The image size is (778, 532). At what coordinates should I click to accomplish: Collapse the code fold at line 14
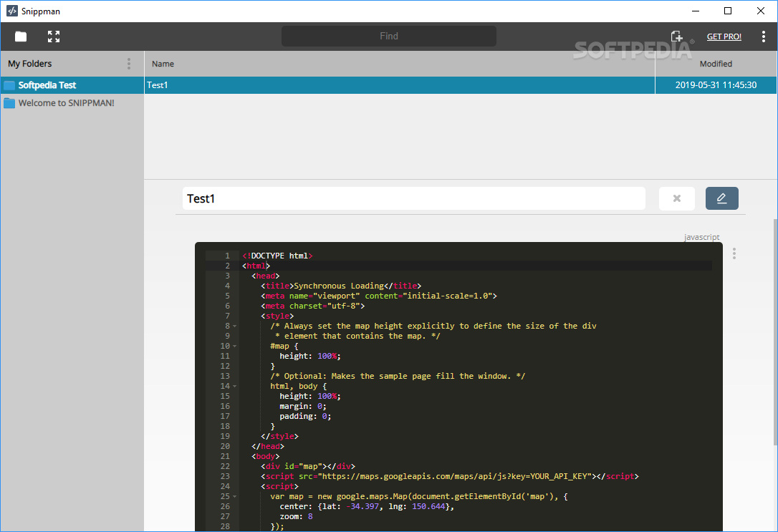click(235, 386)
